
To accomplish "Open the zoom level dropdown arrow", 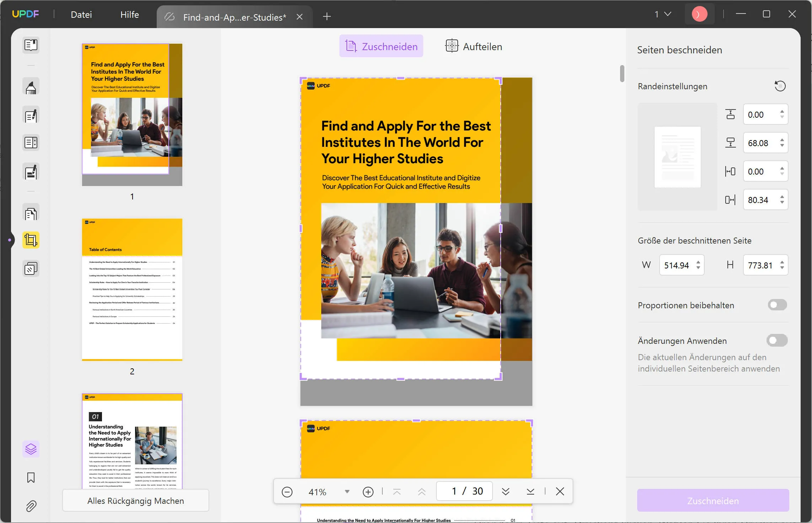I will pos(347,492).
